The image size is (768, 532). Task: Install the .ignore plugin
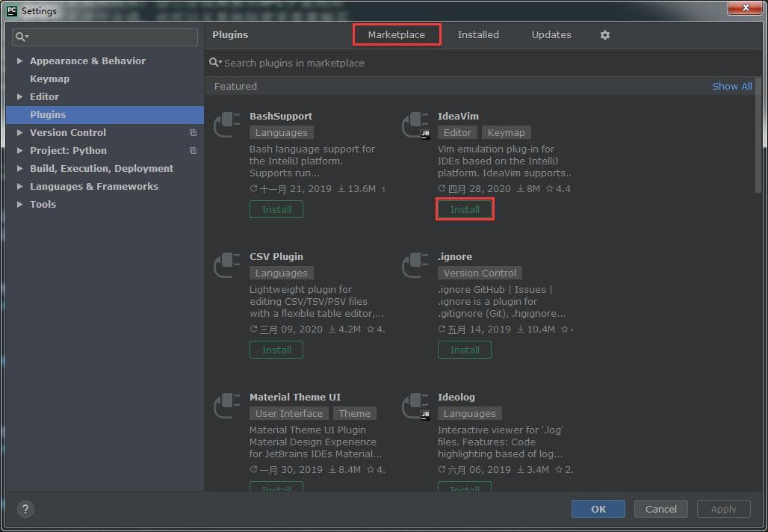click(x=465, y=350)
